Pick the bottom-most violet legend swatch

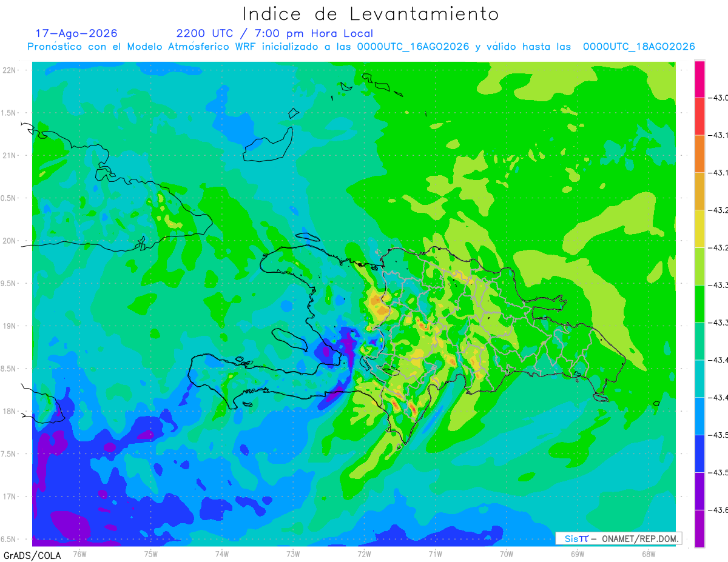(x=699, y=528)
